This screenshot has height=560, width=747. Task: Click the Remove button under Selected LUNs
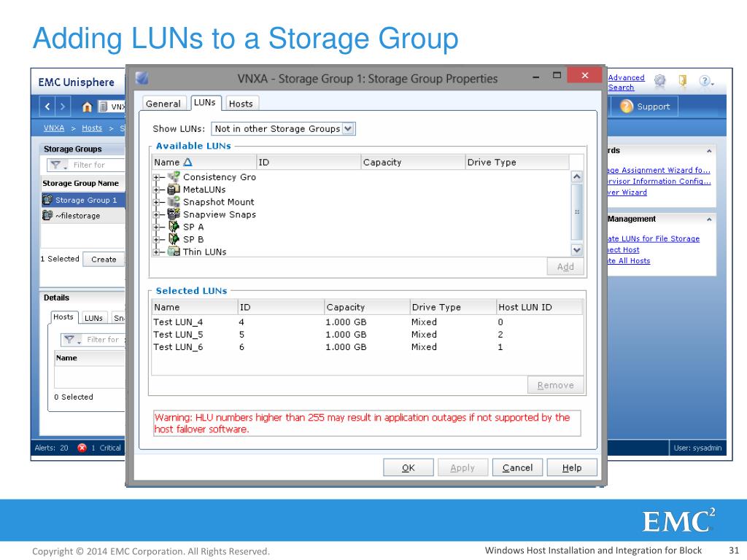click(555, 385)
